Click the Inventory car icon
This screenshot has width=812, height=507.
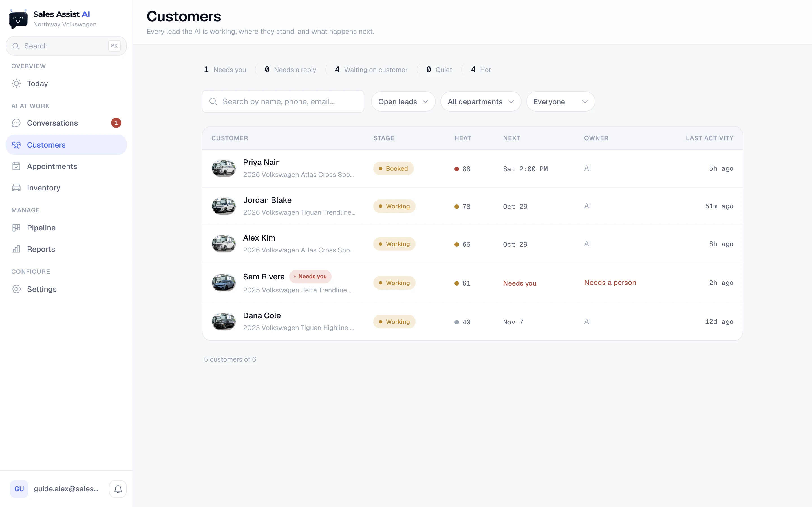tap(16, 188)
